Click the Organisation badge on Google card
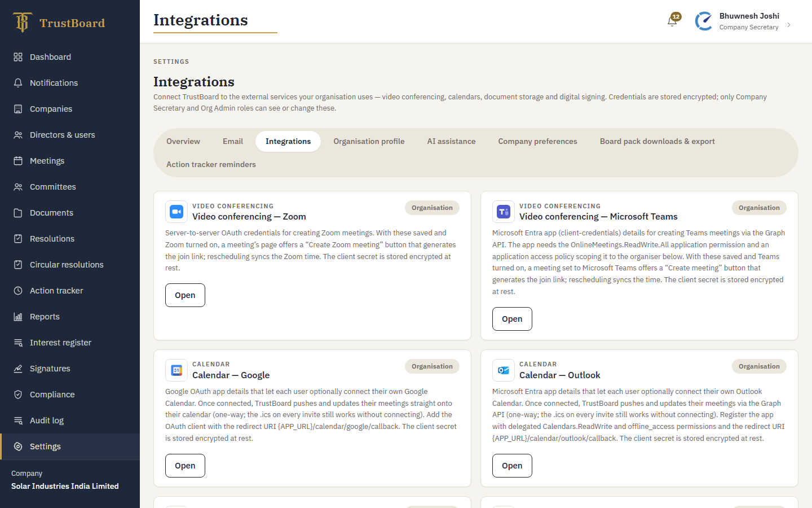This screenshot has height=508, width=812. pos(432,366)
